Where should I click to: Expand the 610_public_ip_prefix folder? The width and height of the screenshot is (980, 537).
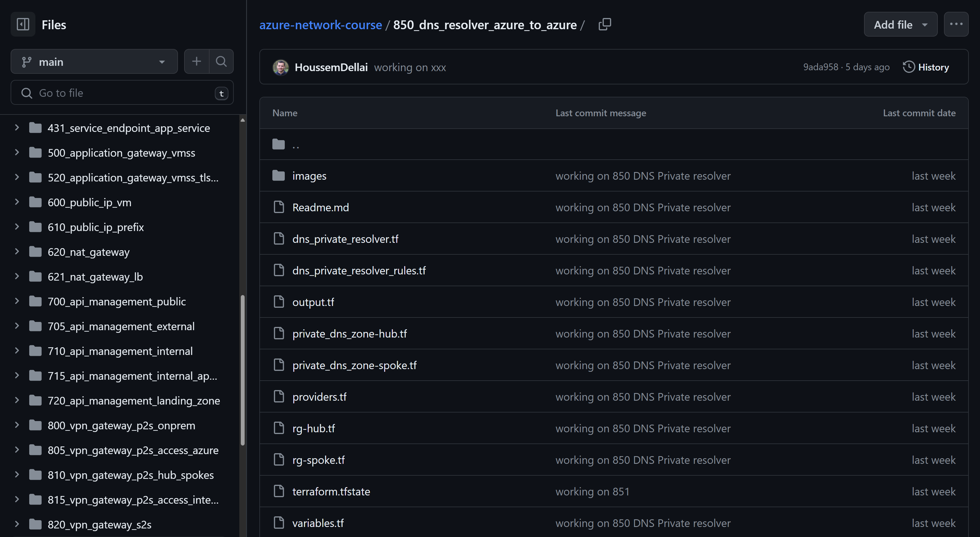(17, 227)
